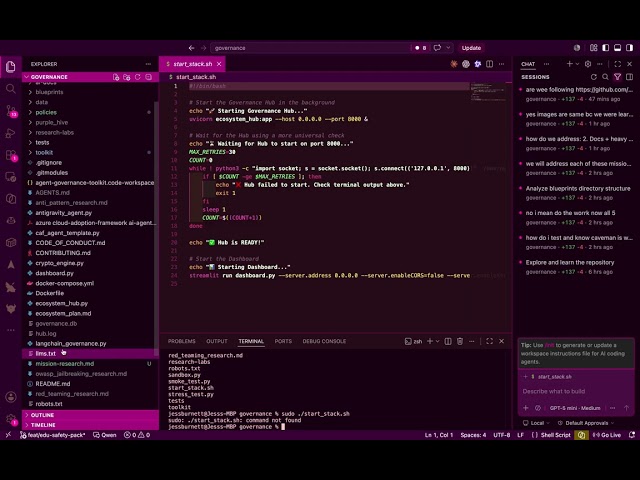Toggle the primary side bar
Image resolution: width=640 pixels, height=480 pixels.
pos(606,48)
